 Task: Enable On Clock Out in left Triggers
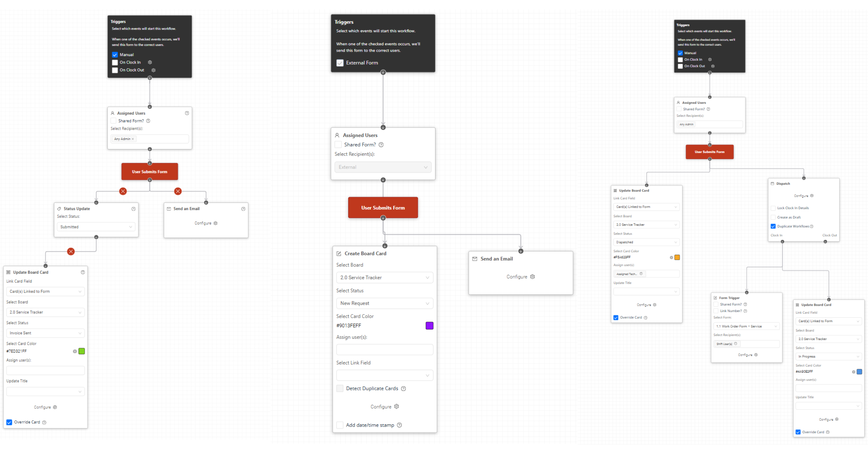115,70
